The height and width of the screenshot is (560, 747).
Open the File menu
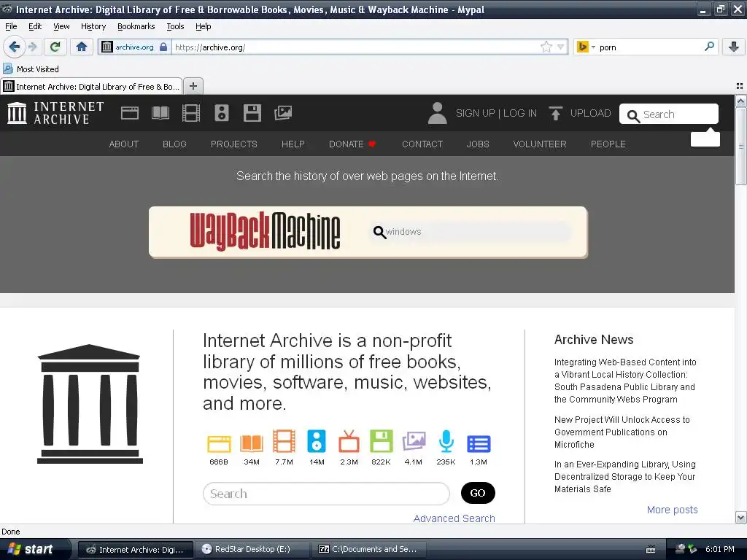point(11,26)
